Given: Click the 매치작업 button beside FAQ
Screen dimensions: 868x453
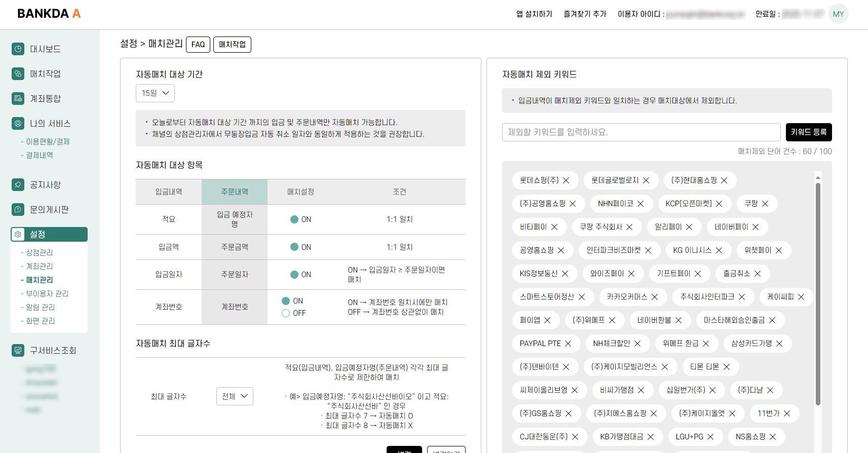Looking at the screenshot, I should point(232,45).
